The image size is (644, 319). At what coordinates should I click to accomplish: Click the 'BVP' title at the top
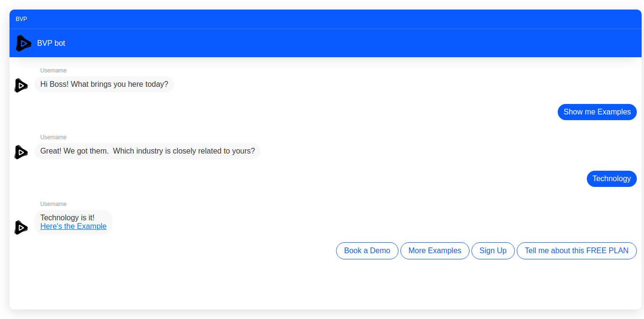coord(21,19)
